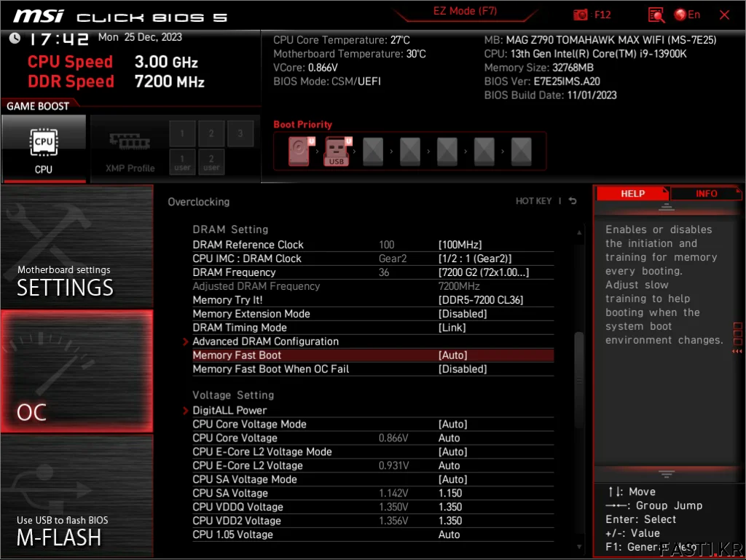Click the back arrow next to HOT KEY

[x=573, y=201]
